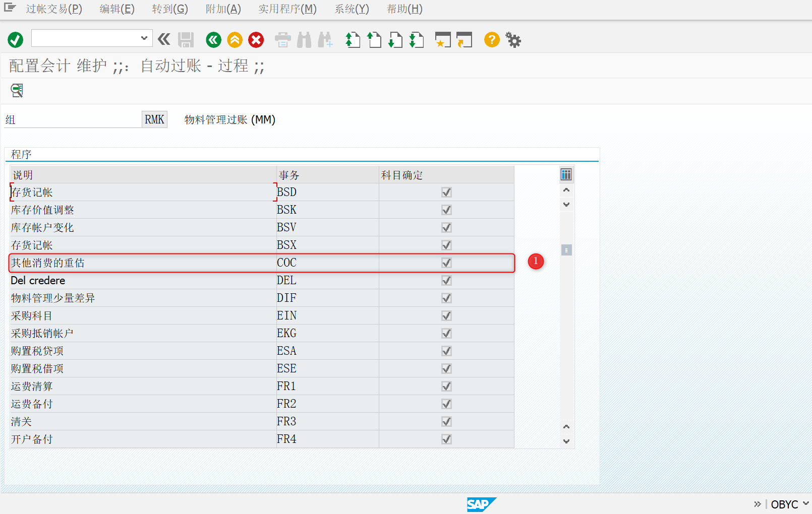Click the table layout grid icon above the scrollbar
The image size is (812, 514).
pyautogui.click(x=566, y=174)
